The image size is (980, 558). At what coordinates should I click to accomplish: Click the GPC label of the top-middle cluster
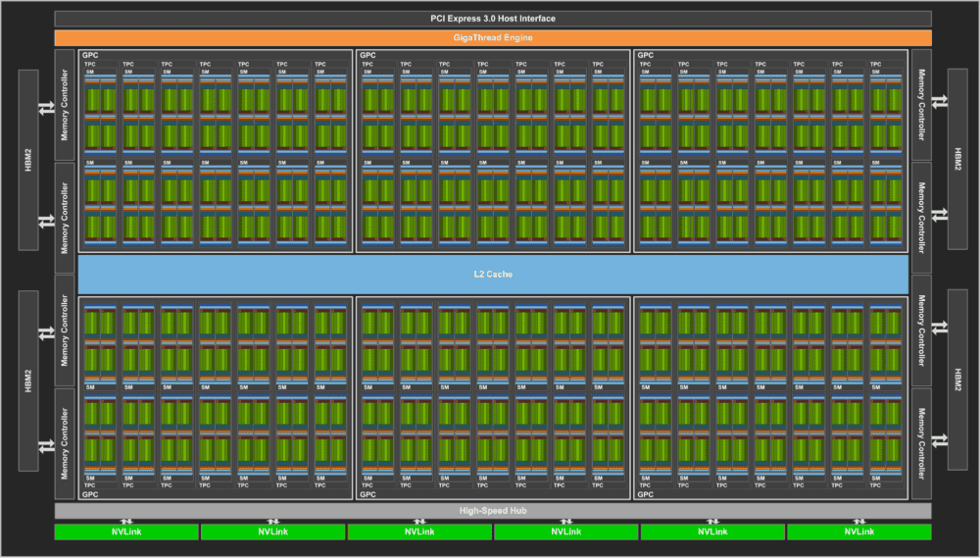coord(367,55)
